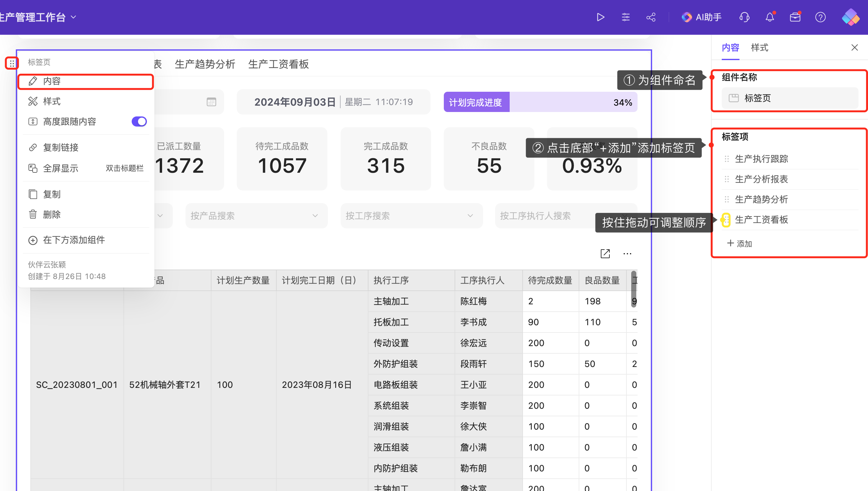This screenshot has width=868, height=491.
Task: Click the 组件名称 input field 标签页
Action: click(790, 98)
